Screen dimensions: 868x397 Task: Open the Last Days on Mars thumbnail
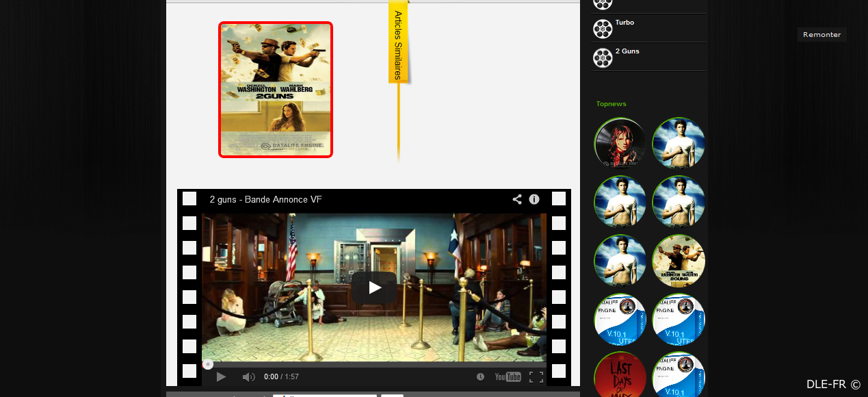(620, 374)
